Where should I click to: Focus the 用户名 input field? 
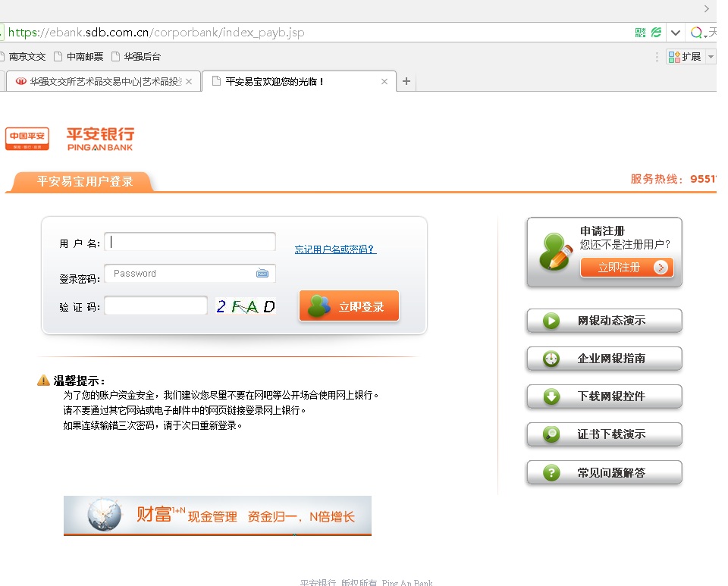pyautogui.click(x=190, y=242)
